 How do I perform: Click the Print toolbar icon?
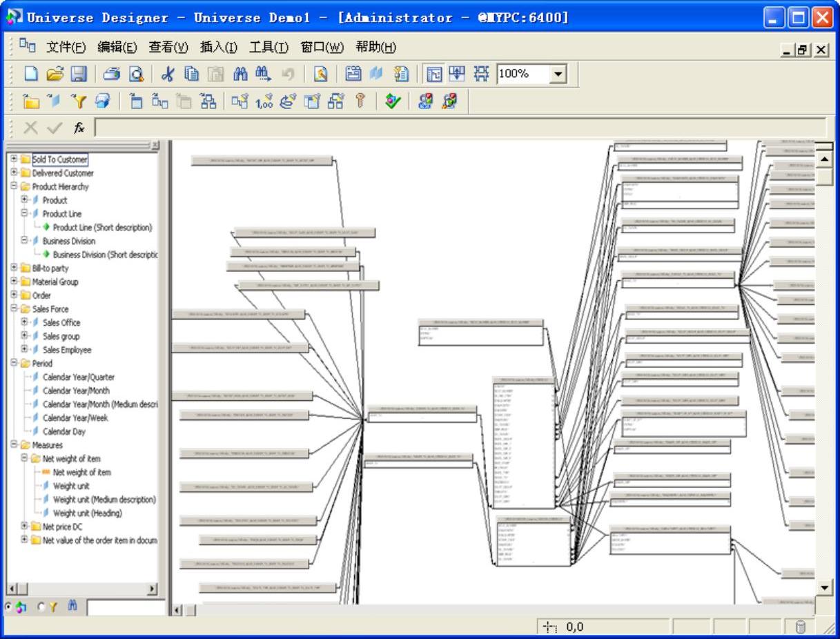pos(111,73)
